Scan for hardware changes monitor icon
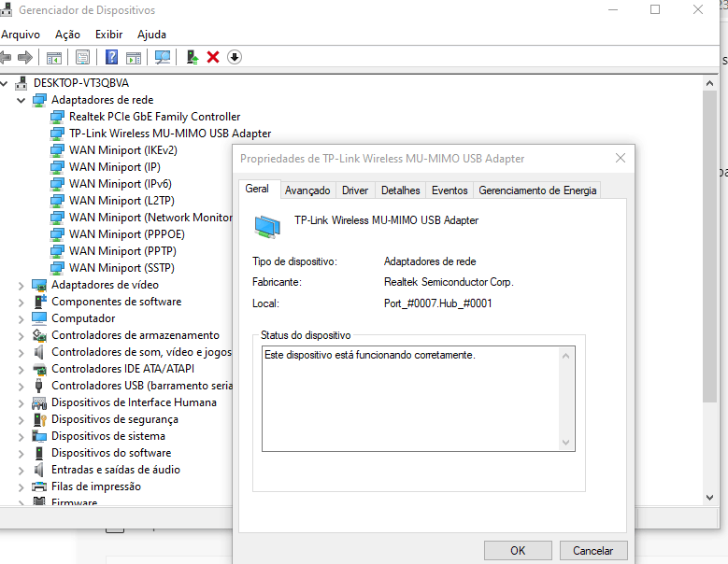Viewport: 728px width, 564px height. [x=163, y=58]
